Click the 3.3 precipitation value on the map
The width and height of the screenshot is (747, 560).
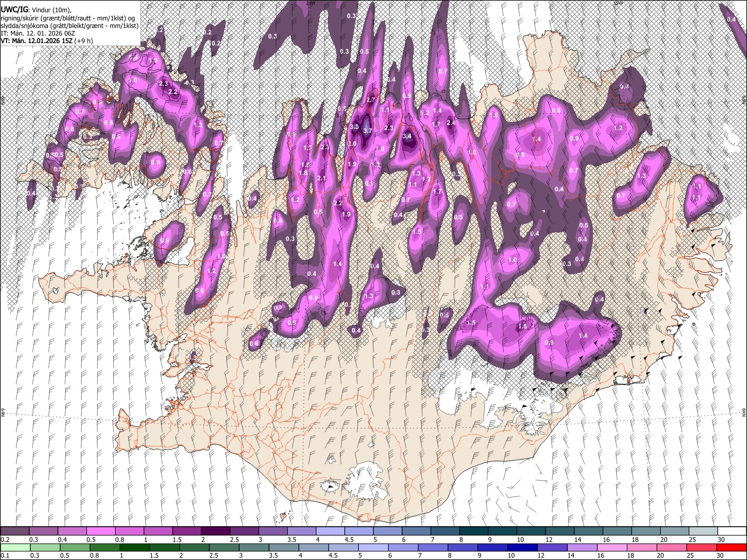(354, 127)
